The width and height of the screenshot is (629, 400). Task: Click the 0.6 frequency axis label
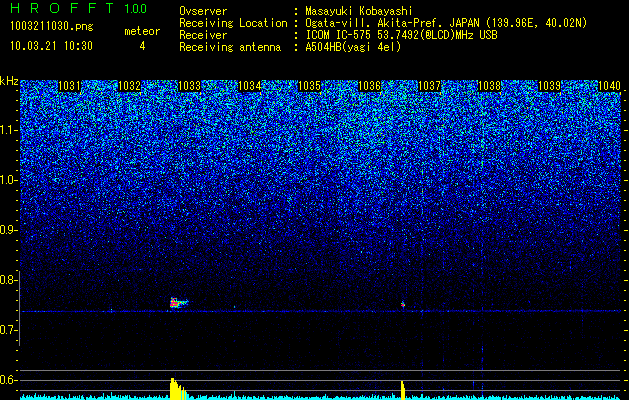pyautogui.click(x=8, y=380)
